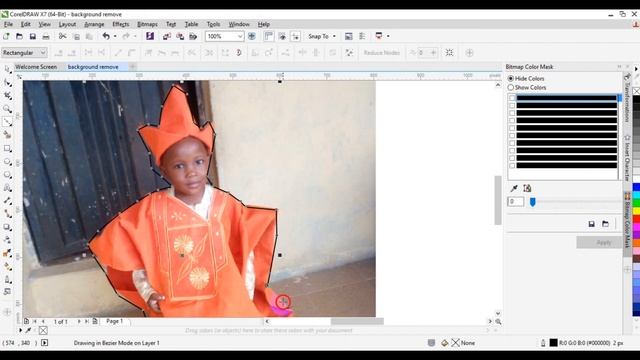Click the Edit Color icon in docker
Image resolution: width=640 pixels, height=360 pixels.
pos(527,188)
